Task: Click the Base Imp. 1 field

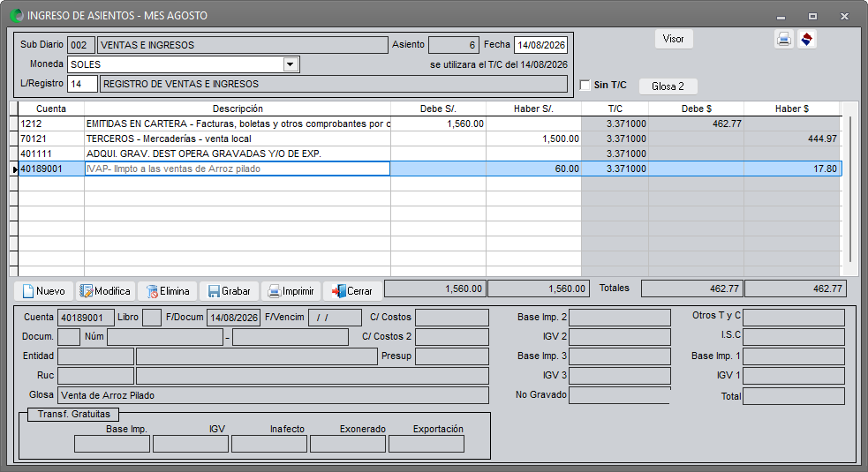Action: pyautogui.click(x=794, y=356)
